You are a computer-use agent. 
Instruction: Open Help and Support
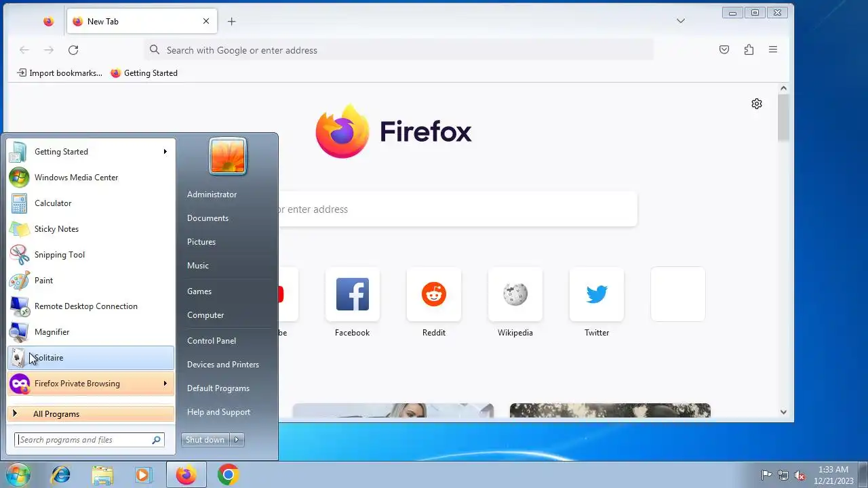[x=218, y=412]
